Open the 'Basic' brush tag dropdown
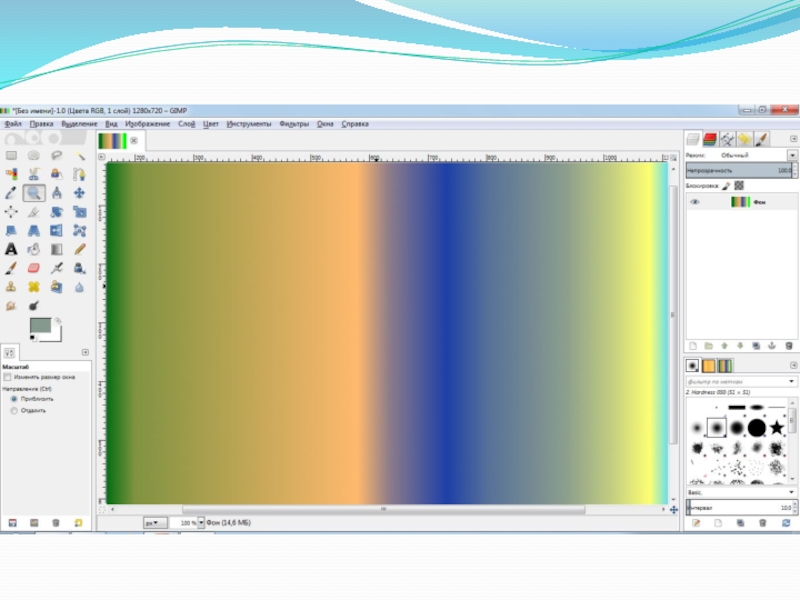 click(791, 492)
